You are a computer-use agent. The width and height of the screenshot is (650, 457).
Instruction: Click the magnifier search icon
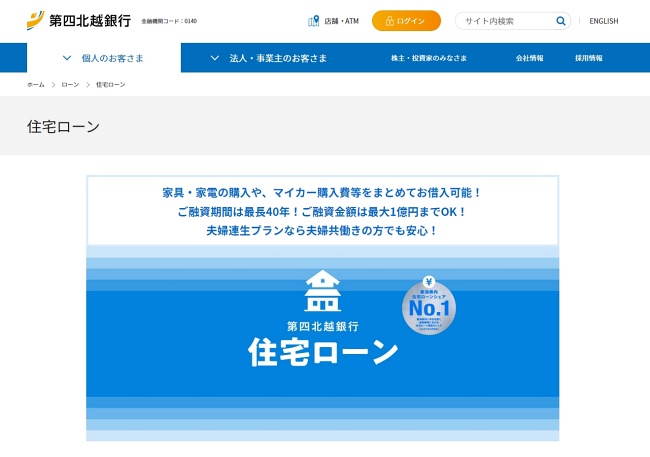click(560, 21)
